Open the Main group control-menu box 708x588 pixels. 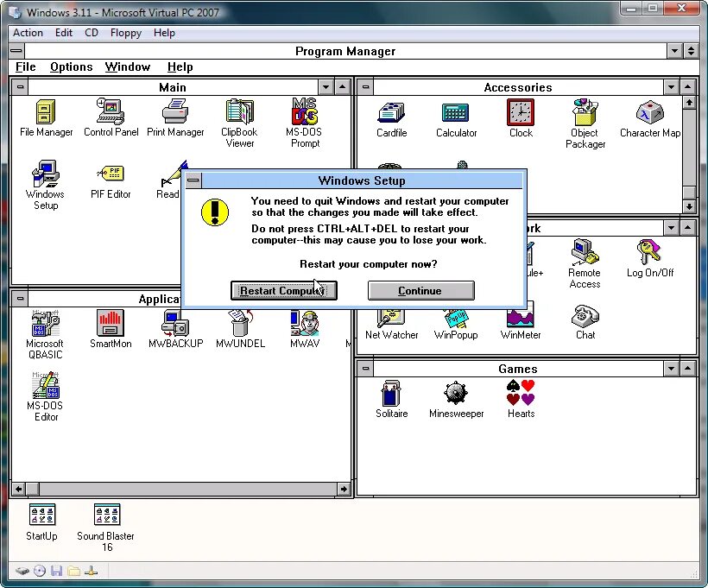pos(21,86)
